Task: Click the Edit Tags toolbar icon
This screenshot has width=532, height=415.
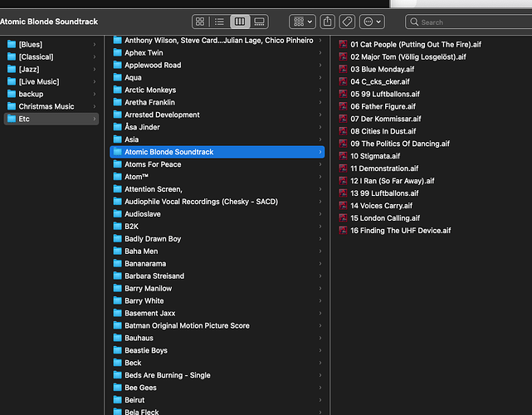Action: (347, 22)
